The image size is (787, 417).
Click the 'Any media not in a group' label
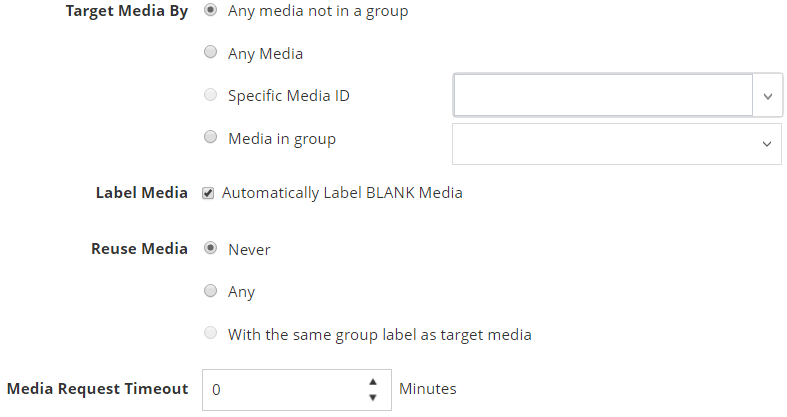click(x=318, y=12)
